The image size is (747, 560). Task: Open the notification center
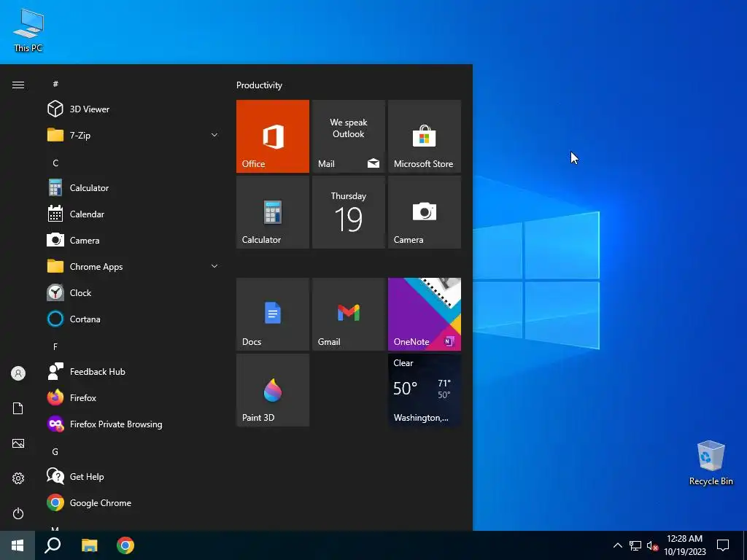point(723,545)
